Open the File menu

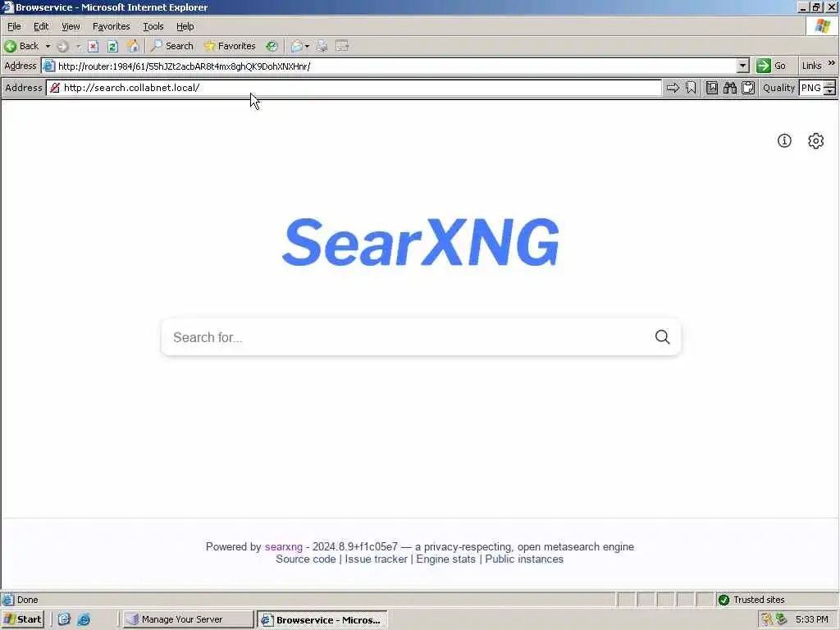pyautogui.click(x=14, y=26)
